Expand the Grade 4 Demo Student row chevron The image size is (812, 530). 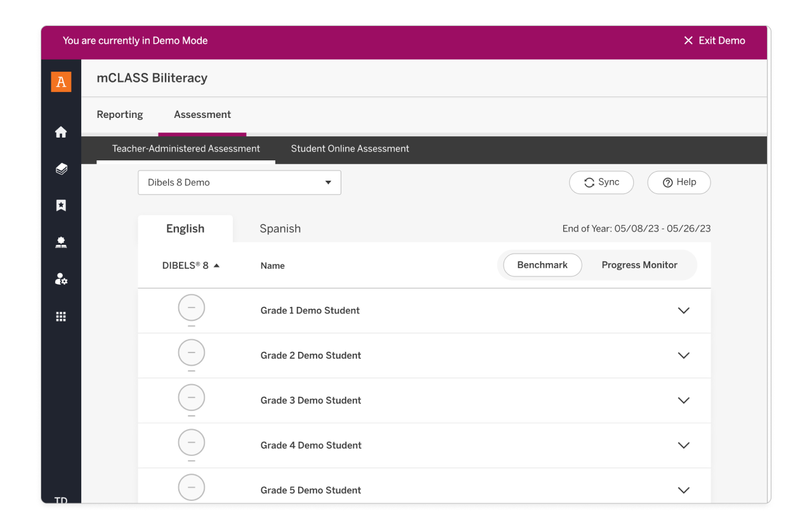pos(683,446)
